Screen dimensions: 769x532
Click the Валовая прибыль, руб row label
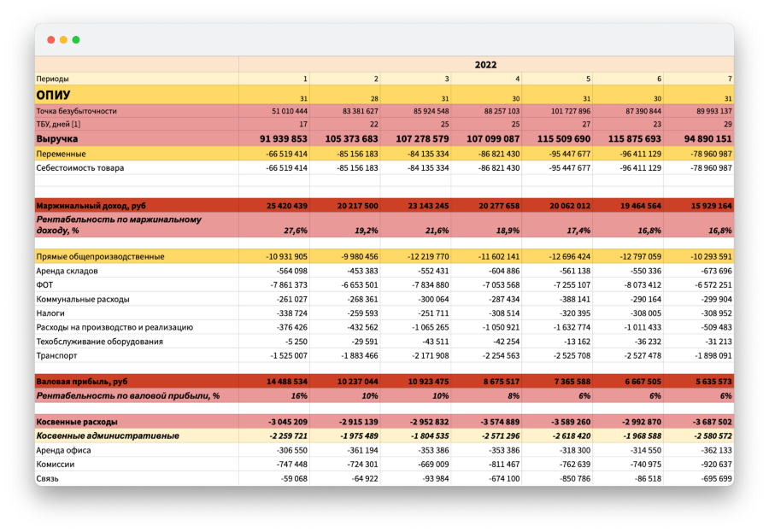click(82, 382)
